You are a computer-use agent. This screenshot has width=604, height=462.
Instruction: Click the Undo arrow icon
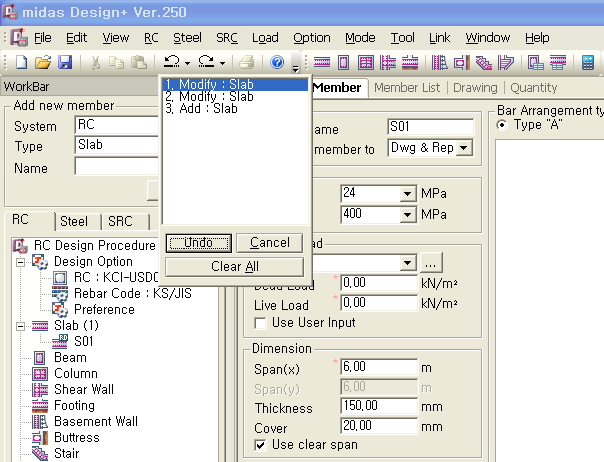click(x=172, y=62)
